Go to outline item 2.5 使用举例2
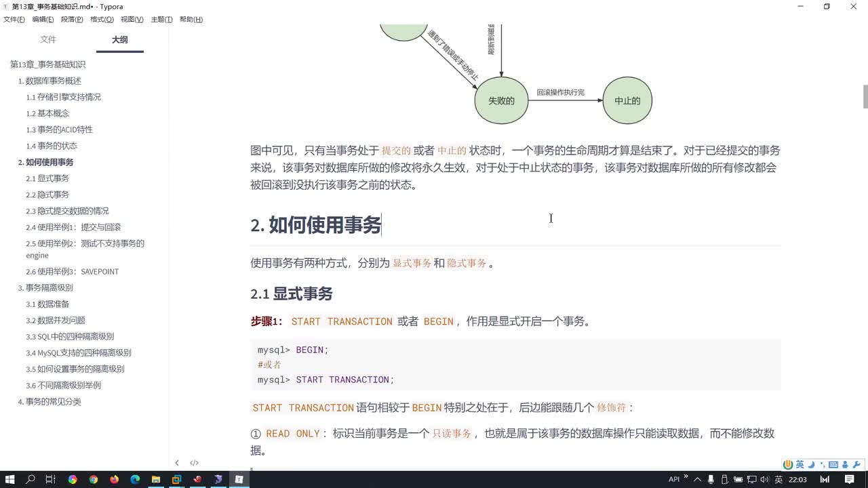This screenshot has width=868, height=488. 85,249
